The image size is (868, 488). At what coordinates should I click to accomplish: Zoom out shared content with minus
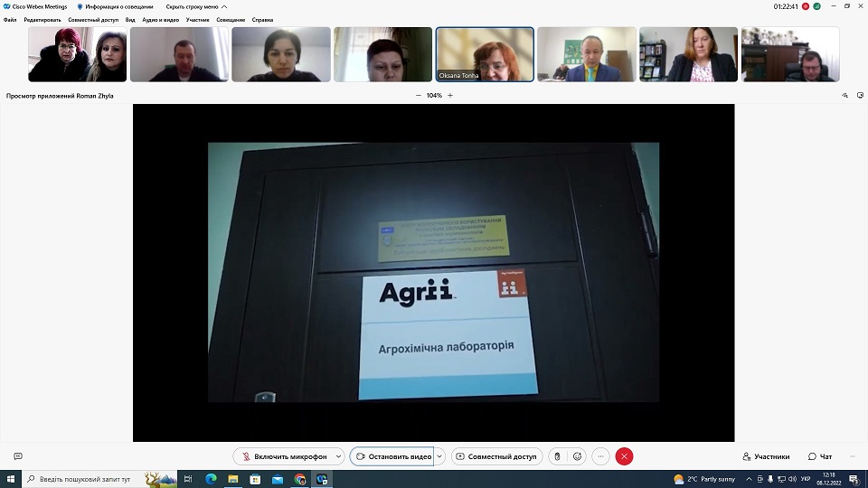click(x=418, y=96)
